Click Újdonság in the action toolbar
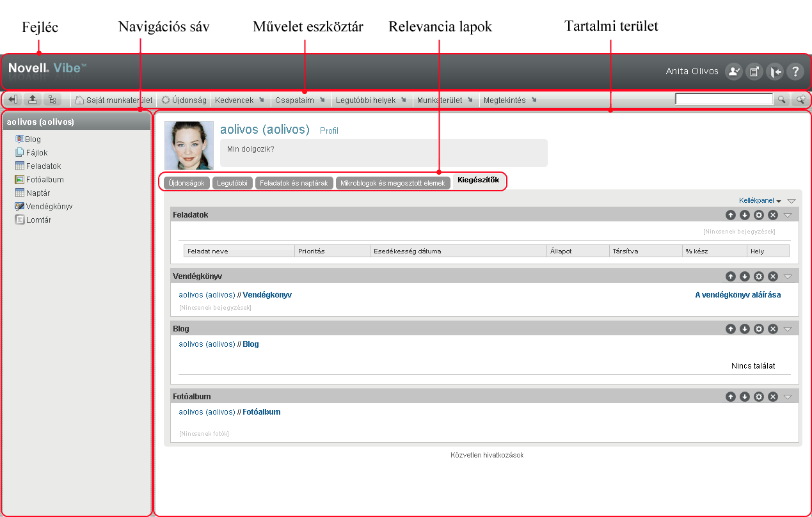The width and height of the screenshot is (812, 517). click(x=184, y=100)
